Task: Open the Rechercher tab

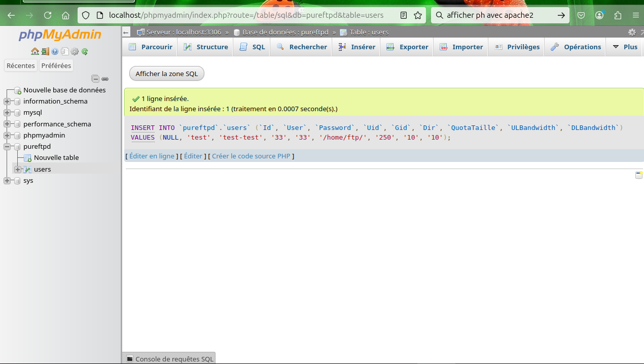Action: (x=301, y=47)
